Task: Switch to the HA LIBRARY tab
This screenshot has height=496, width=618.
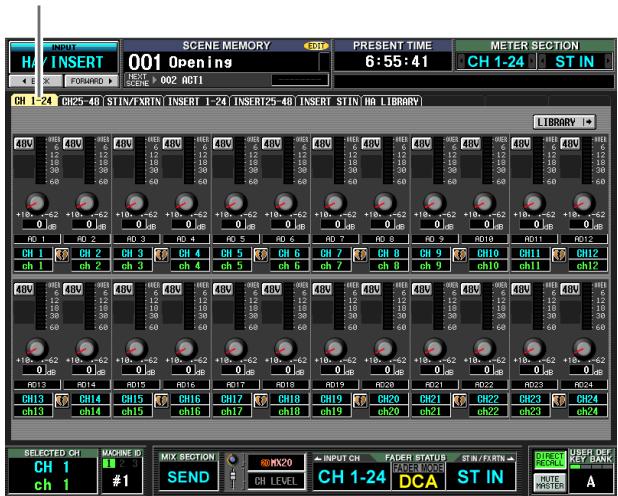Action: tap(391, 101)
